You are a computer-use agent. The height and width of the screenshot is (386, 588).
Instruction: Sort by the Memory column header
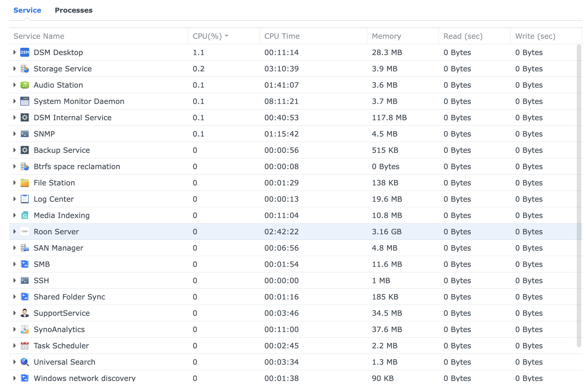pos(386,36)
